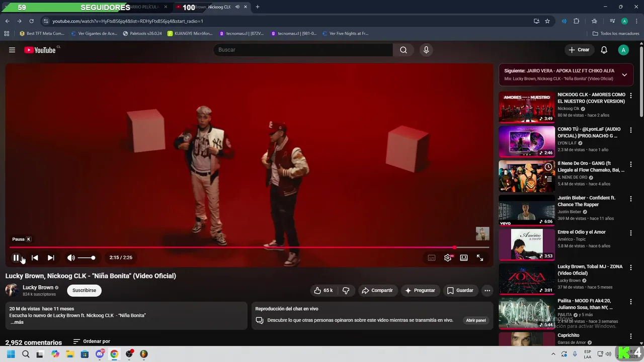Open the player settings gear
The width and height of the screenshot is (644, 362).
click(448, 257)
